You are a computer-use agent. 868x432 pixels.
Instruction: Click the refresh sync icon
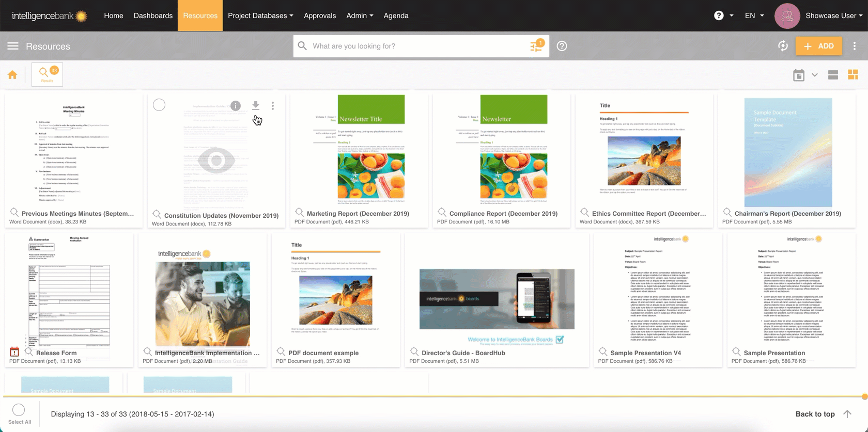(783, 46)
